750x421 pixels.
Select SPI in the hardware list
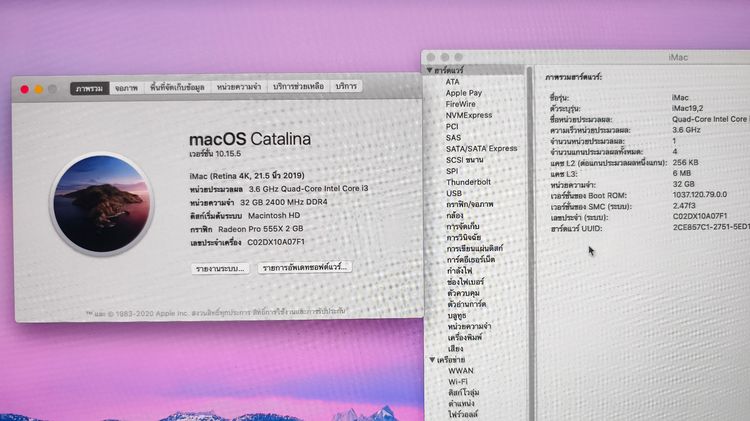tap(452, 171)
